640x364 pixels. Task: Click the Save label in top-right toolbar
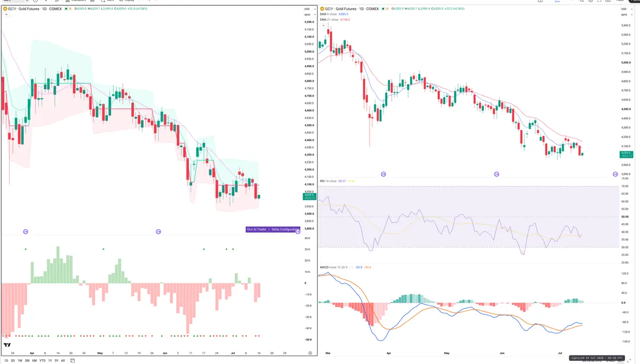tap(557, 2)
